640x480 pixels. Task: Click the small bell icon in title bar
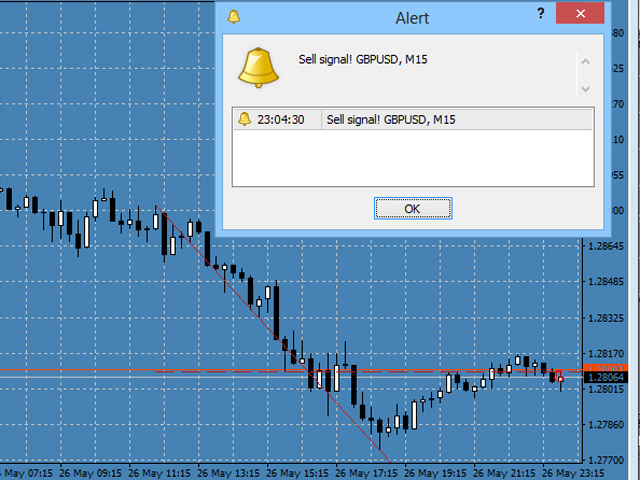(x=234, y=16)
